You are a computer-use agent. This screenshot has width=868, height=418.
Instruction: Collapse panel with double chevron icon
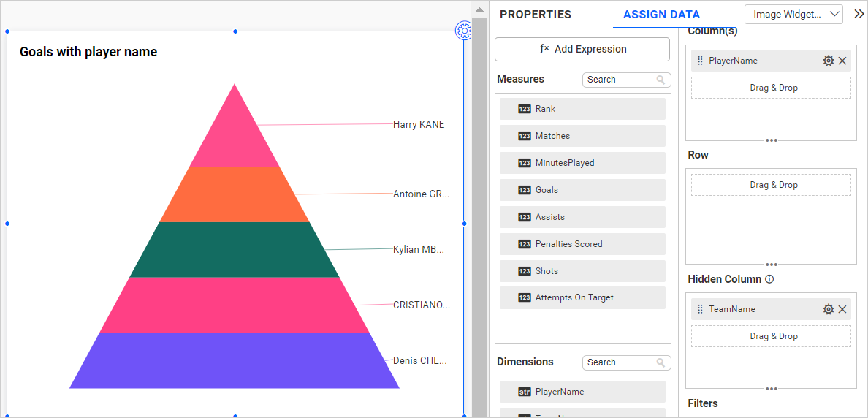click(859, 14)
